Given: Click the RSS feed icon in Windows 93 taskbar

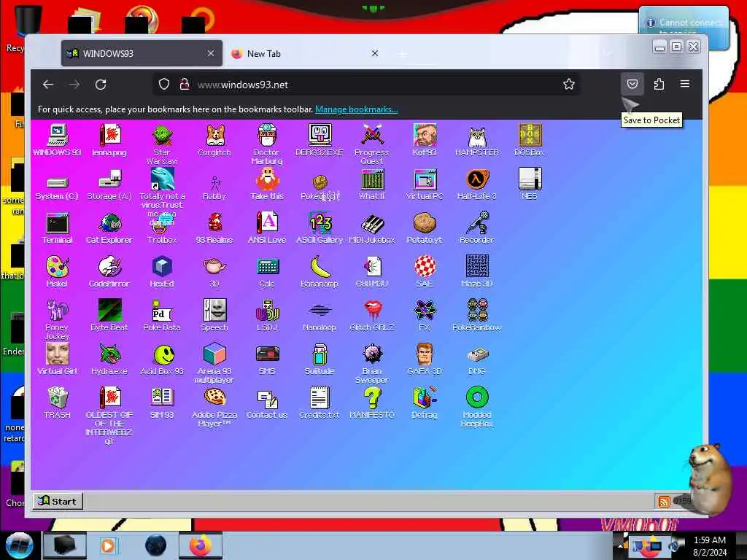Looking at the screenshot, I should point(664,501).
